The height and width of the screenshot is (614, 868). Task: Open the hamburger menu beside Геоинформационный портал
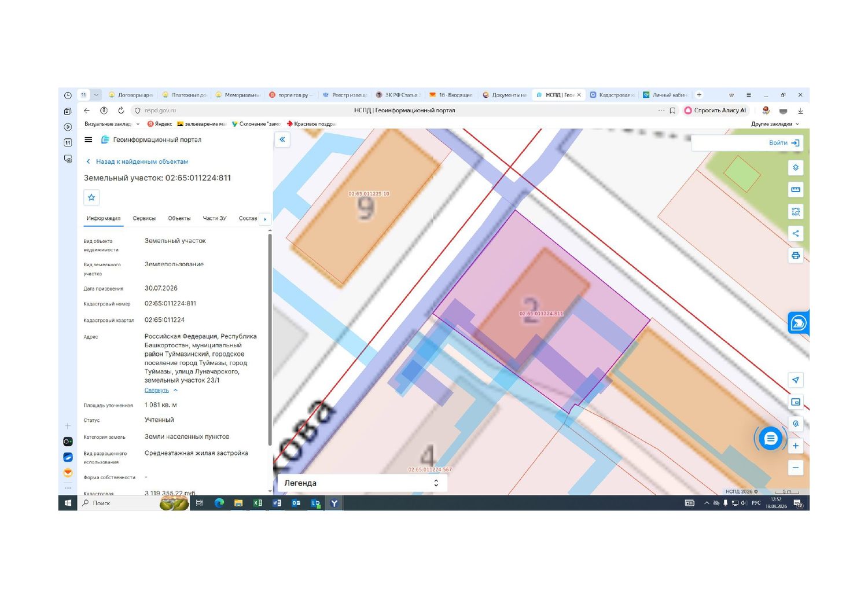(x=89, y=139)
